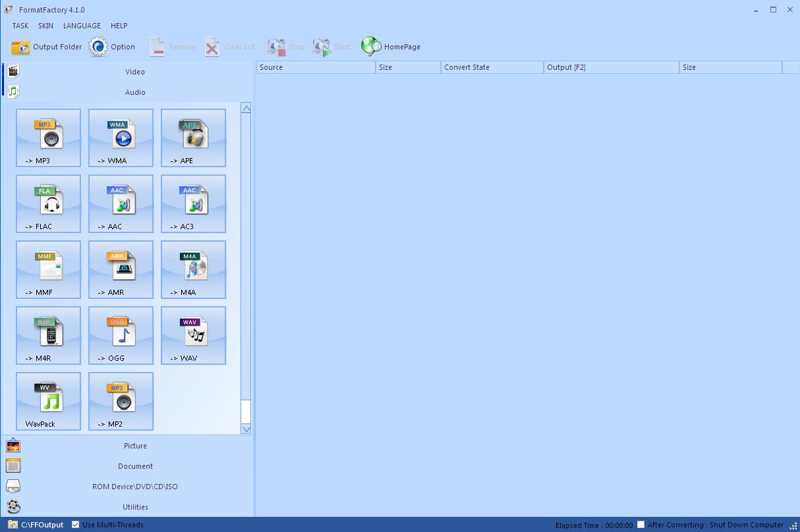
Task: Open the Option settings
Action: [x=112, y=47]
